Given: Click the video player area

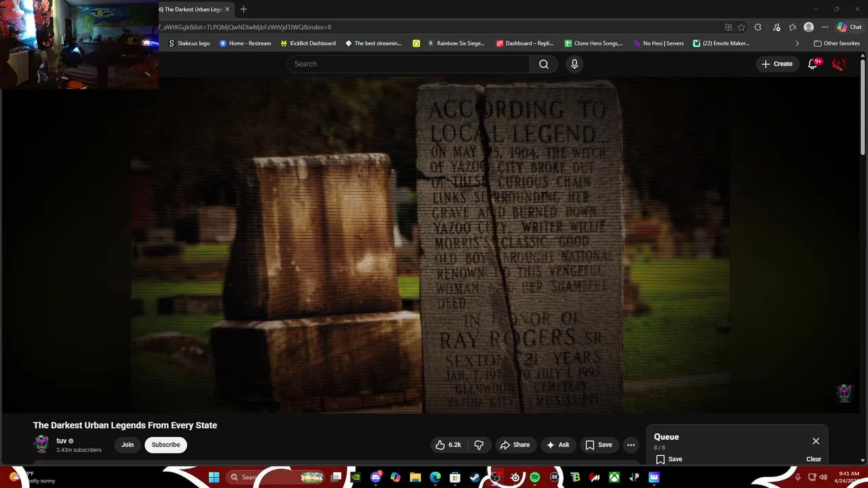Looking at the screenshot, I should click(x=431, y=244).
